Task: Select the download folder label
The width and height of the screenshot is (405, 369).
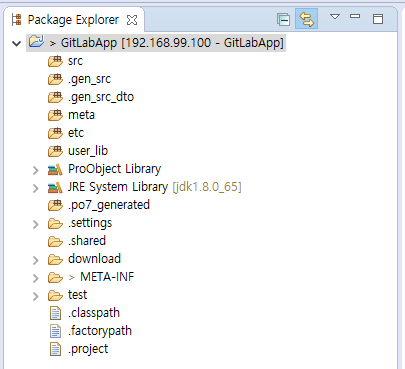Action: point(94,259)
